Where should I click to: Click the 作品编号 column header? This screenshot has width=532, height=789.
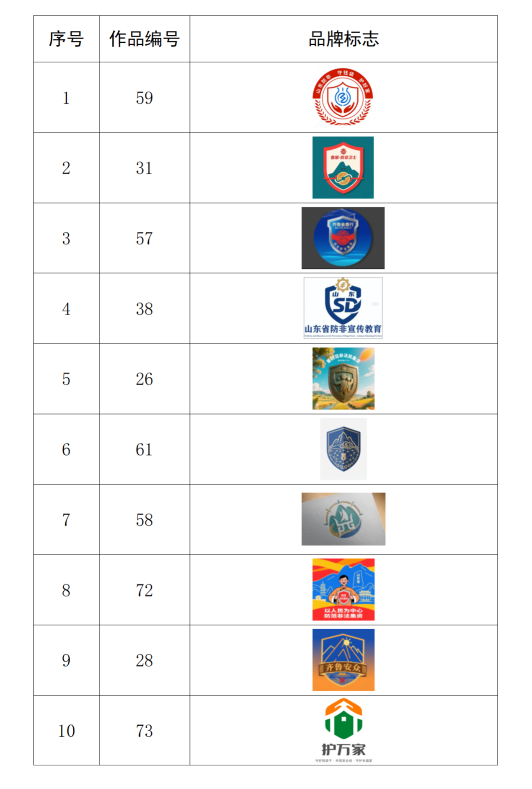(144, 39)
